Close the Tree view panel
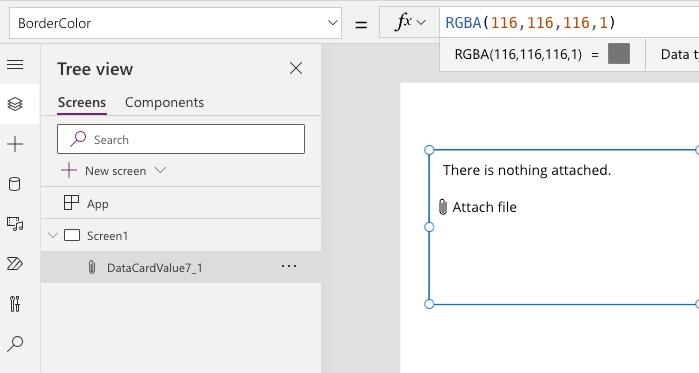 pos(296,68)
